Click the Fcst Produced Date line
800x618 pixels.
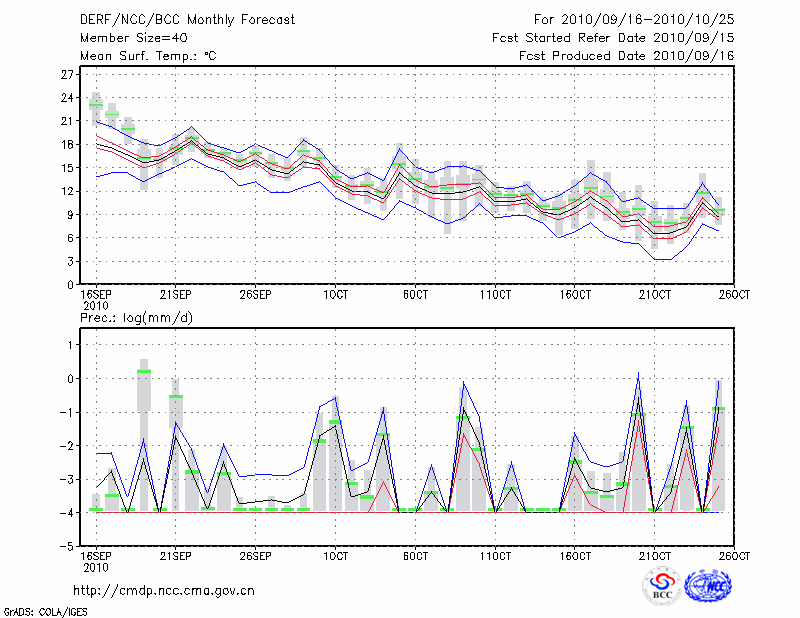tap(626, 57)
